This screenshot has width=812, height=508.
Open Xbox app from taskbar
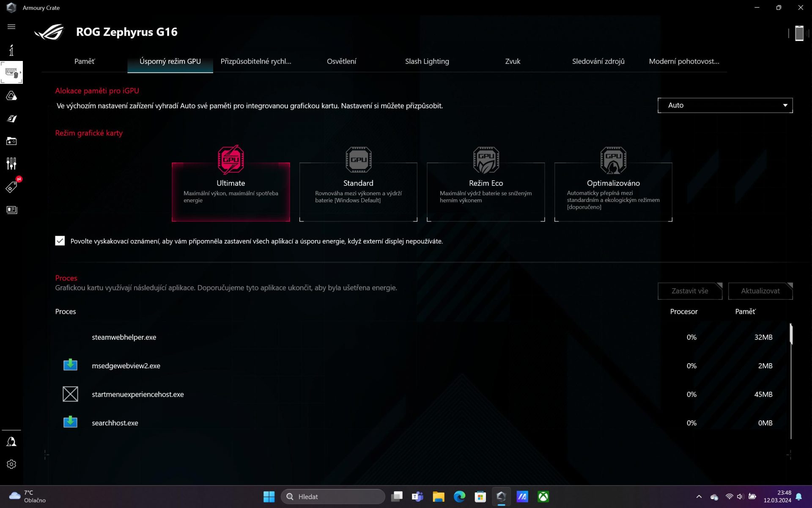coord(543,497)
